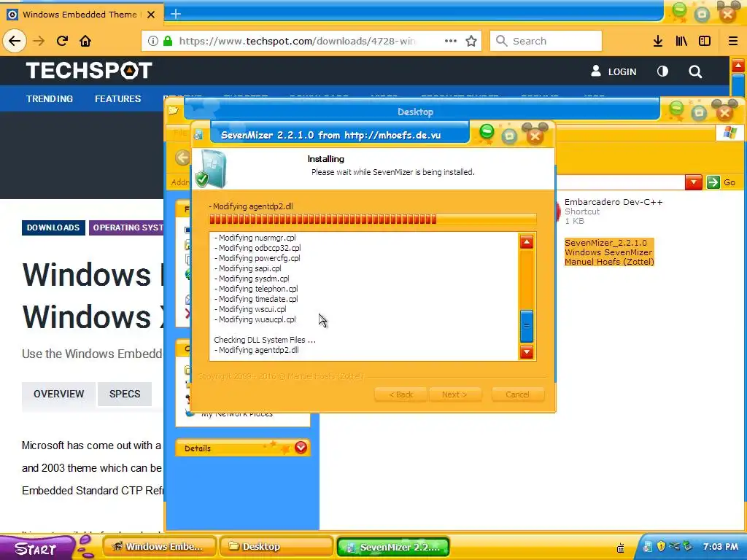Click network connection tray icon
The image size is (747, 560).
[673, 546]
